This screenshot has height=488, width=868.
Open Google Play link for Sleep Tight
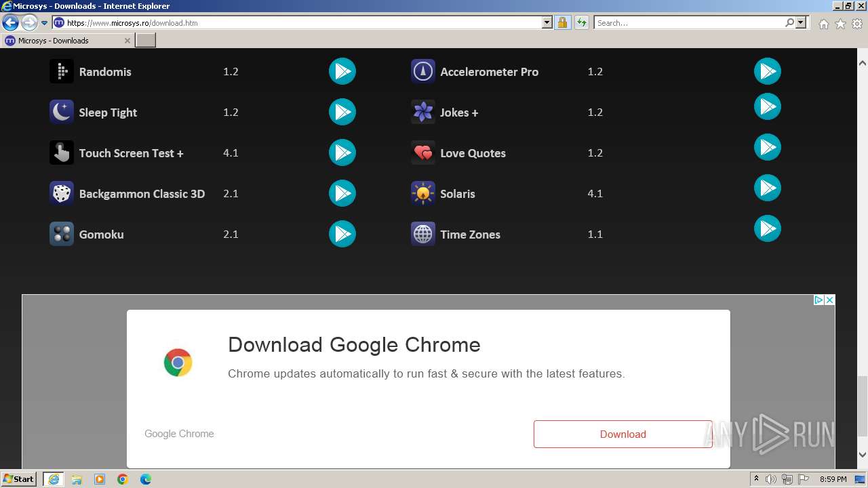pos(342,112)
